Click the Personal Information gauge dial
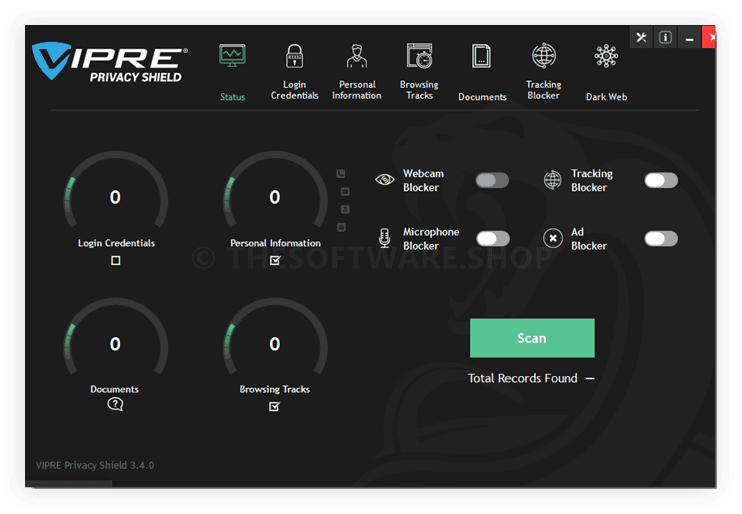The width and height of the screenshot is (742, 514). click(275, 197)
